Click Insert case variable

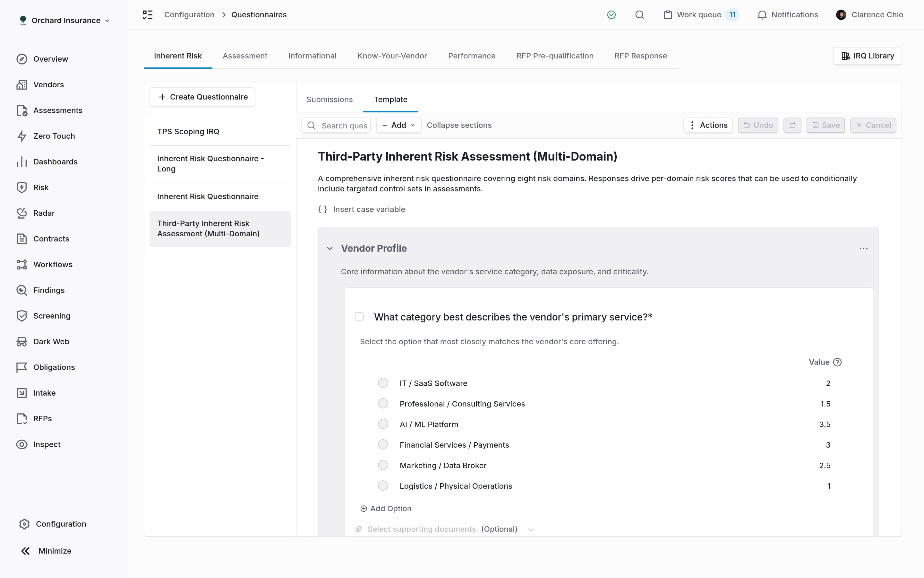click(362, 209)
